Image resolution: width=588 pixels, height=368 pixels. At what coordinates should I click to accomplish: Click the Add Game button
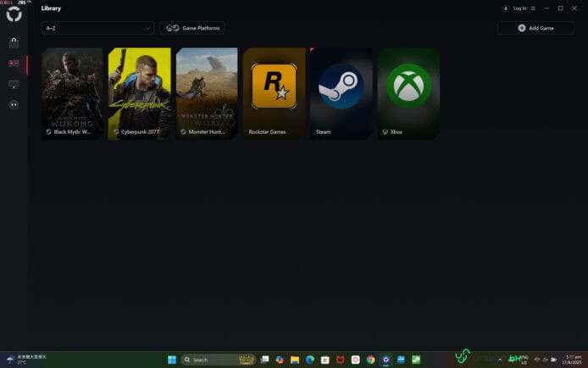pyautogui.click(x=535, y=28)
